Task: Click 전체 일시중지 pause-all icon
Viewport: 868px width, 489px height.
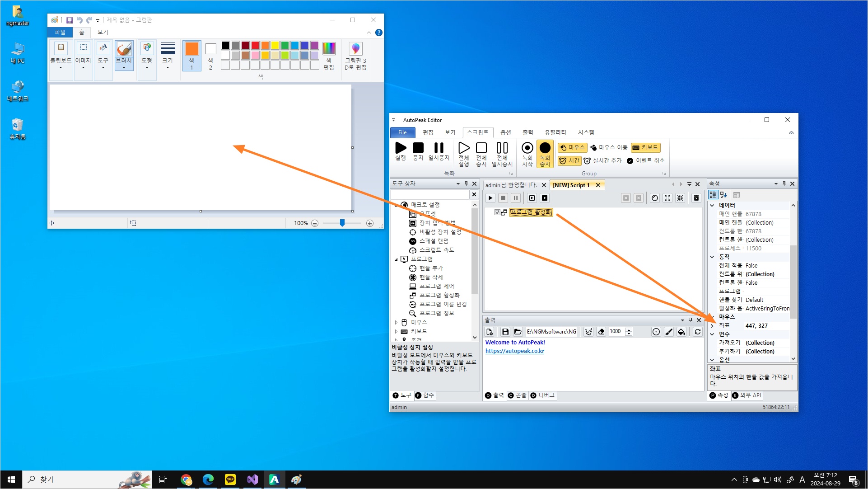Action: (502, 148)
